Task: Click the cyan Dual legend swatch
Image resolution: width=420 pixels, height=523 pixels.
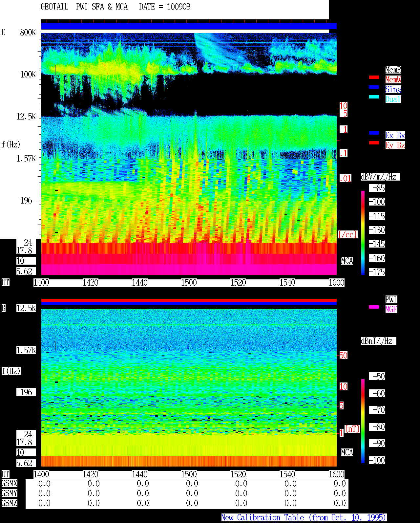Action: [x=374, y=97]
